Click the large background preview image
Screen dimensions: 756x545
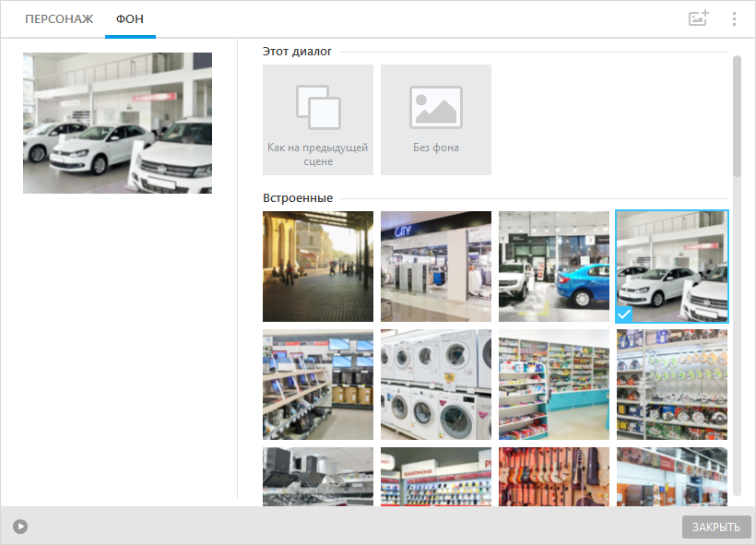118,123
